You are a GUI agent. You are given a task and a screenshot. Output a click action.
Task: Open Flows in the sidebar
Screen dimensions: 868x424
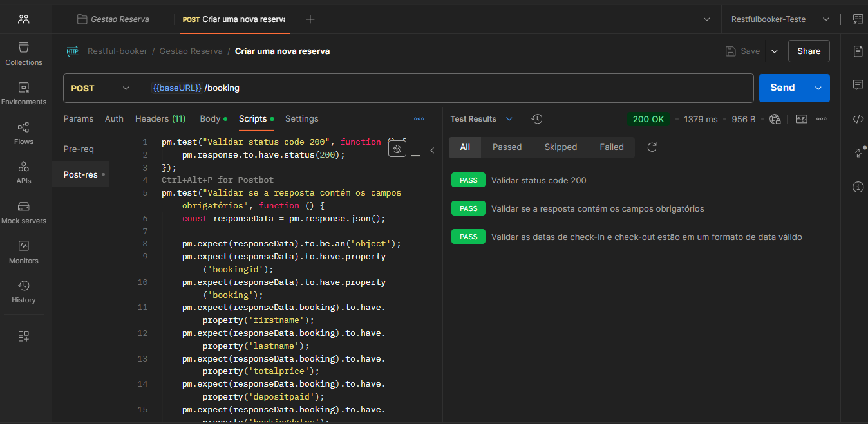24,133
